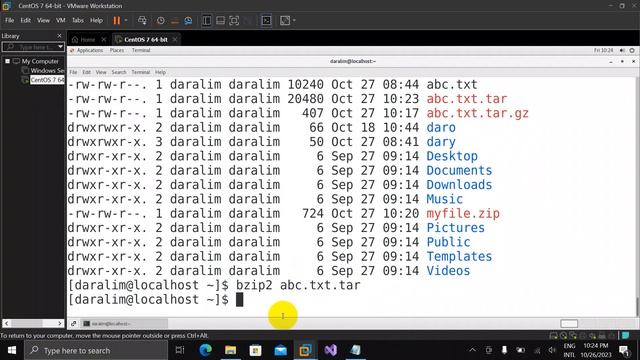Click the terminal entry in the GNOME window list
This screenshot has width=640, height=360.
tap(124, 324)
